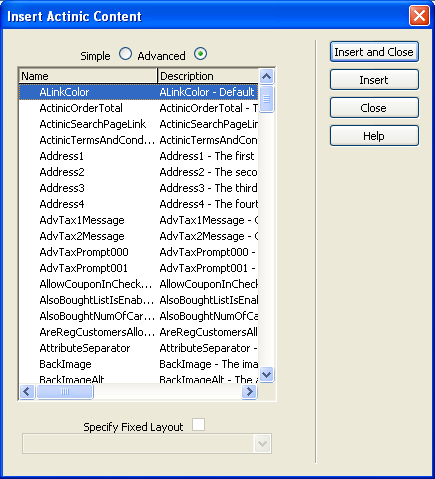
Task: Select the AreRegCustomersAllo... row
Action: (x=139, y=332)
